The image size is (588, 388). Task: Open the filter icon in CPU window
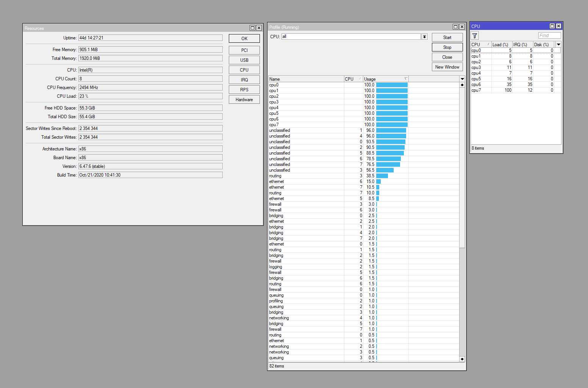coord(475,36)
